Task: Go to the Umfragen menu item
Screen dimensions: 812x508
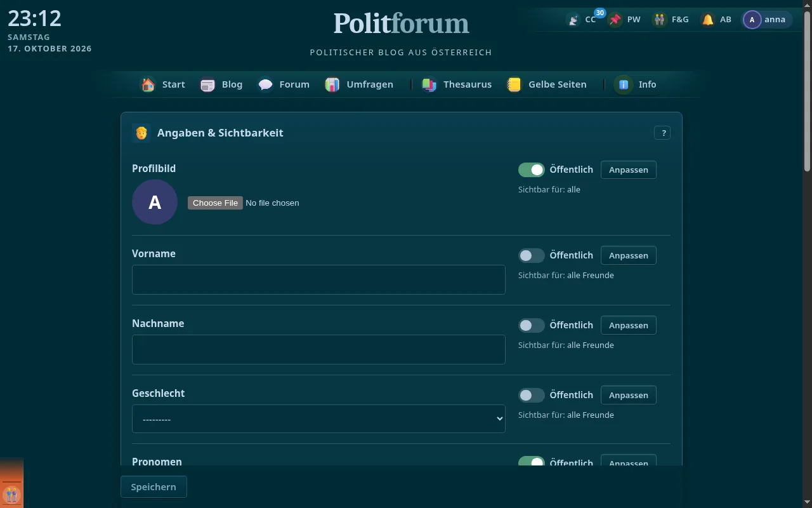Action: (x=359, y=84)
